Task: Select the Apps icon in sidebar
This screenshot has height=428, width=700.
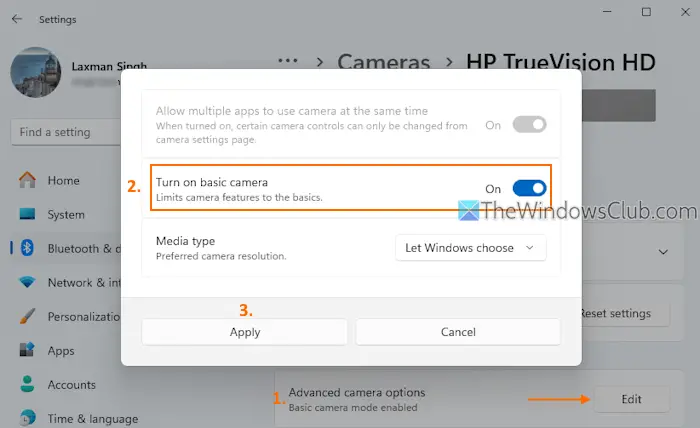Action: click(x=27, y=350)
